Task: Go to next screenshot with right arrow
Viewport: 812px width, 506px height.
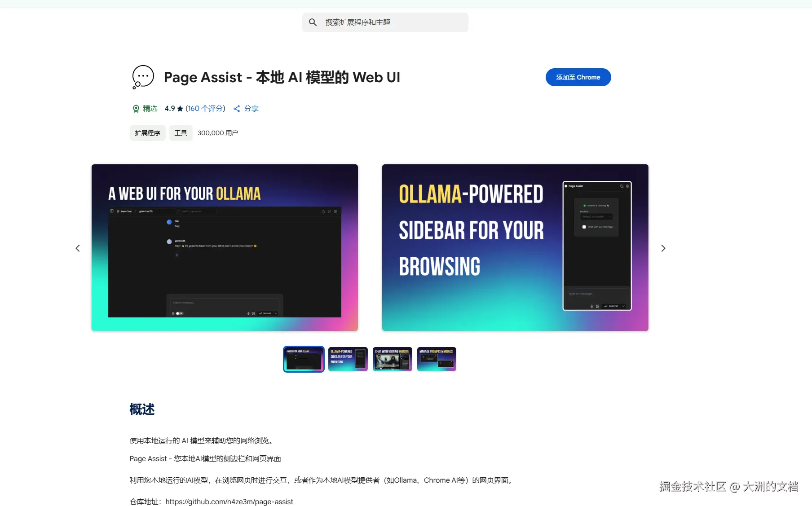Action: 663,248
